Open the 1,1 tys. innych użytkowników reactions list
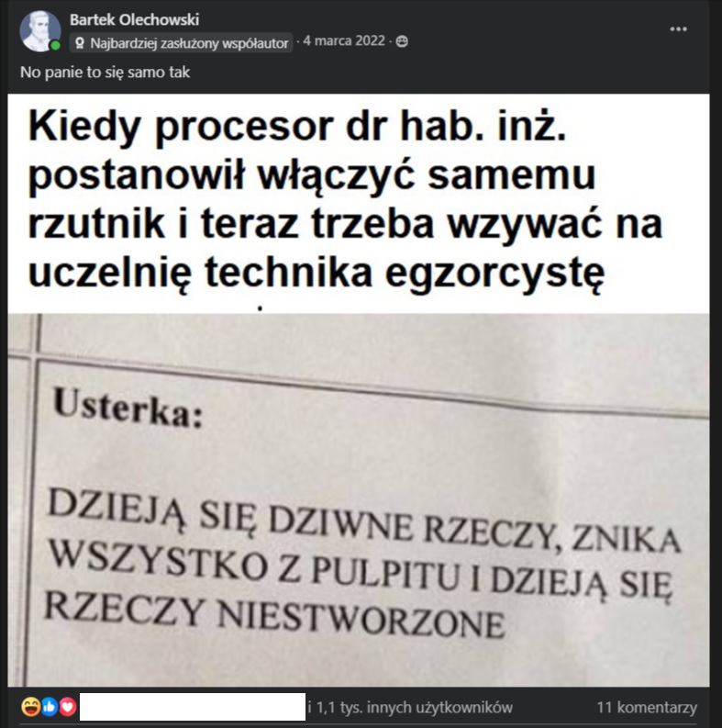This screenshot has width=722, height=728. pyautogui.click(x=410, y=708)
